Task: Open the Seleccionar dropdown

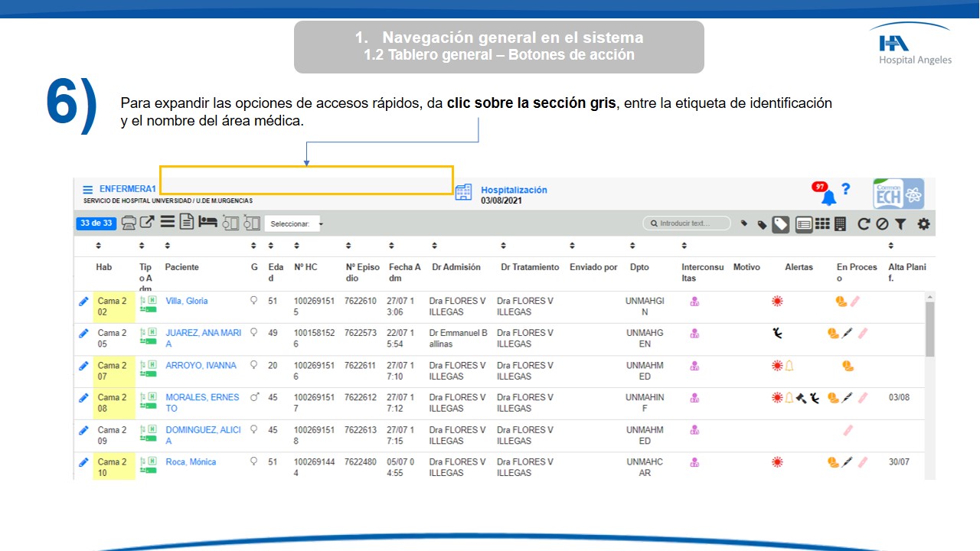Action: (295, 224)
